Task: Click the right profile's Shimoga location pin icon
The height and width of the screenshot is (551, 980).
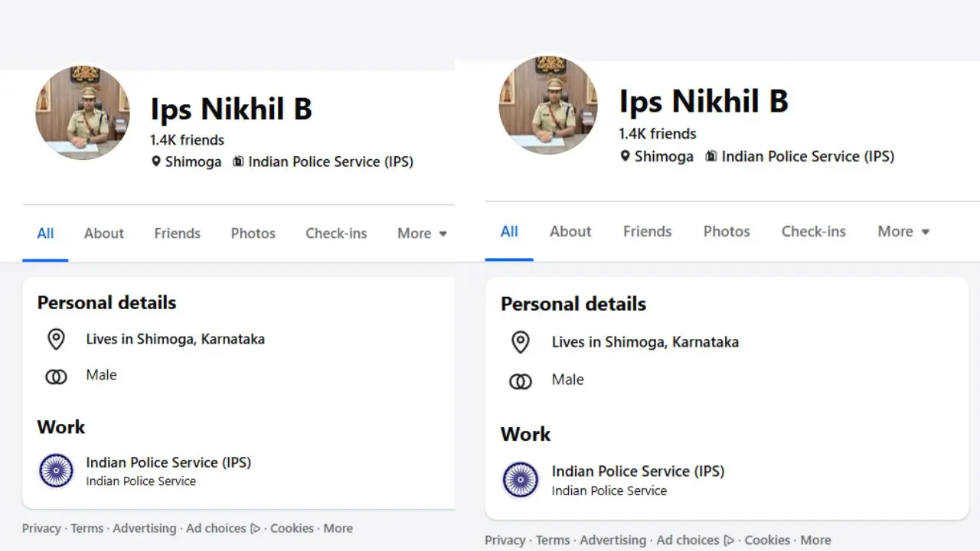Action: point(626,156)
